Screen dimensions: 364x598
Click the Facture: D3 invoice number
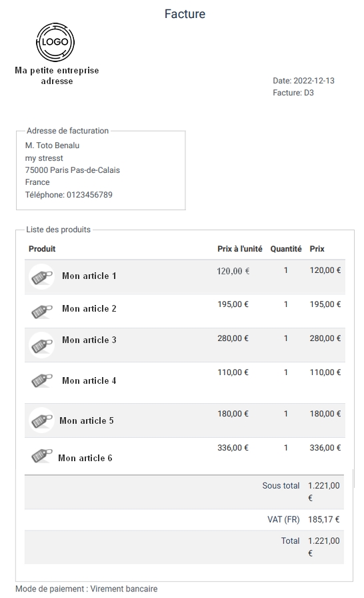[293, 93]
